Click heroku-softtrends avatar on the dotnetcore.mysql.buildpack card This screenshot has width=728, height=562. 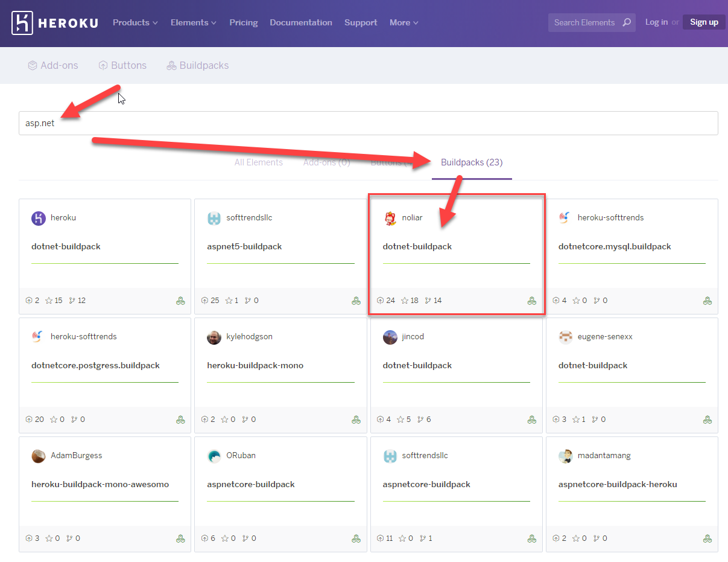pos(566,218)
